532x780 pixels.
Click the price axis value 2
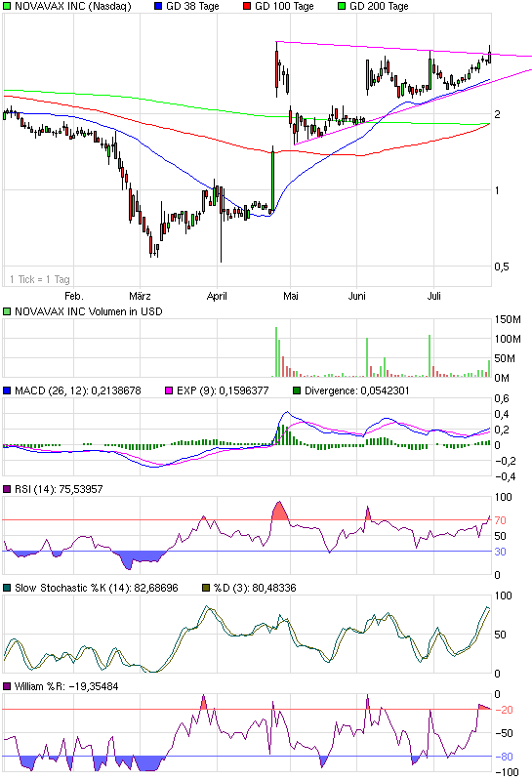click(x=497, y=114)
